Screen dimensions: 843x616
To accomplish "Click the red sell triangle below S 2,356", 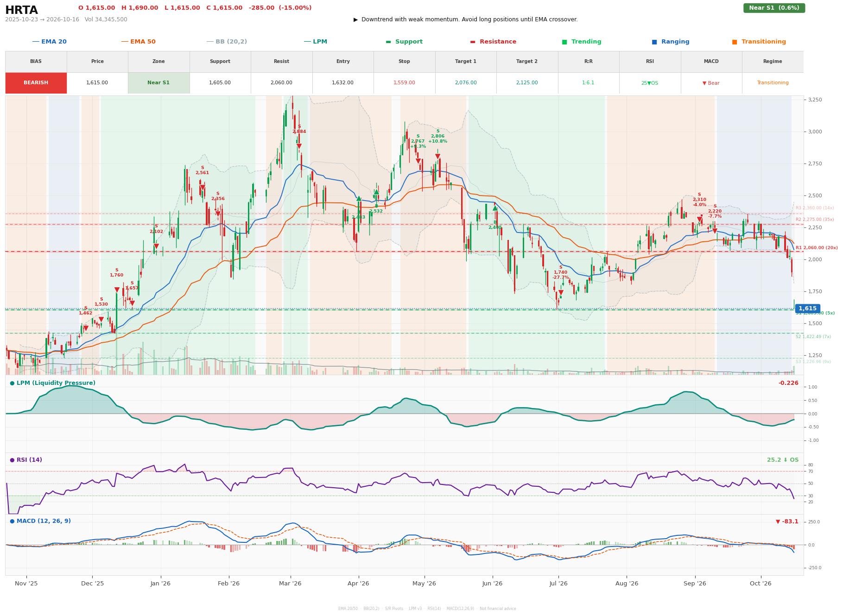I will (x=218, y=214).
